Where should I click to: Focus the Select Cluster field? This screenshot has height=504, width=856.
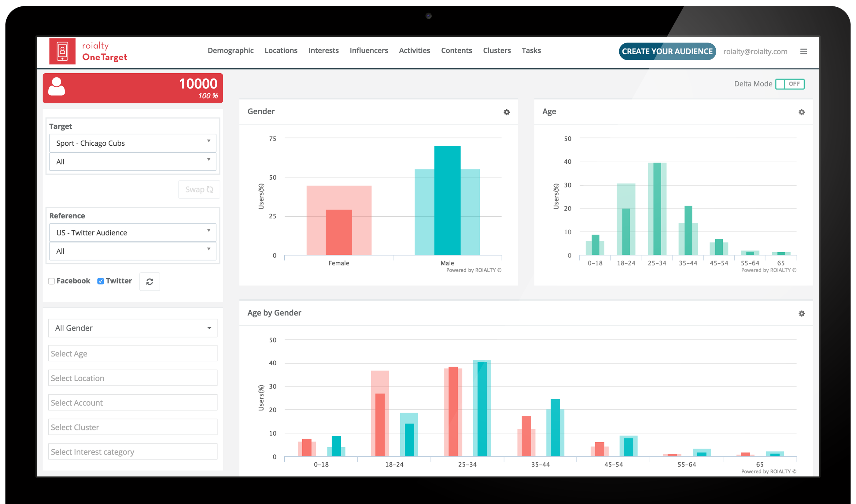click(x=133, y=427)
